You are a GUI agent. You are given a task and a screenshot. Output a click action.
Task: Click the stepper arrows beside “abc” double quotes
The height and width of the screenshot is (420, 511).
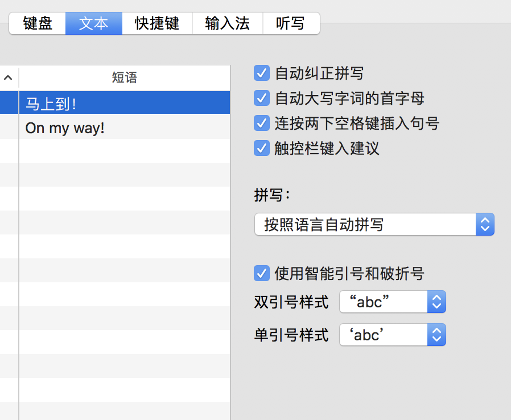click(436, 302)
